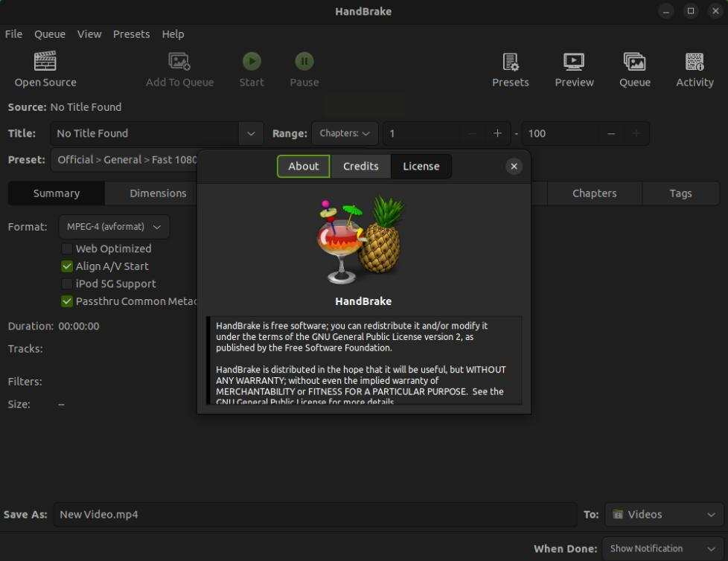Click the Open Source clapperboard icon
This screenshot has height=561, width=728.
pos(45,61)
